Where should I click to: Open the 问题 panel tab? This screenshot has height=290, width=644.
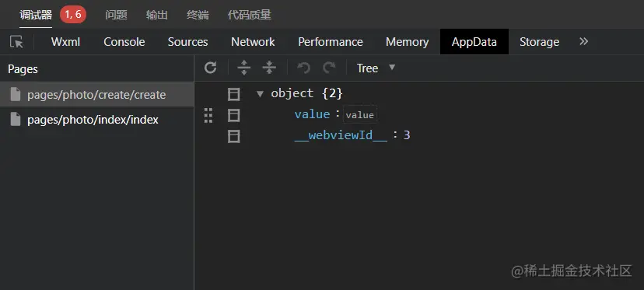(x=116, y=15)
